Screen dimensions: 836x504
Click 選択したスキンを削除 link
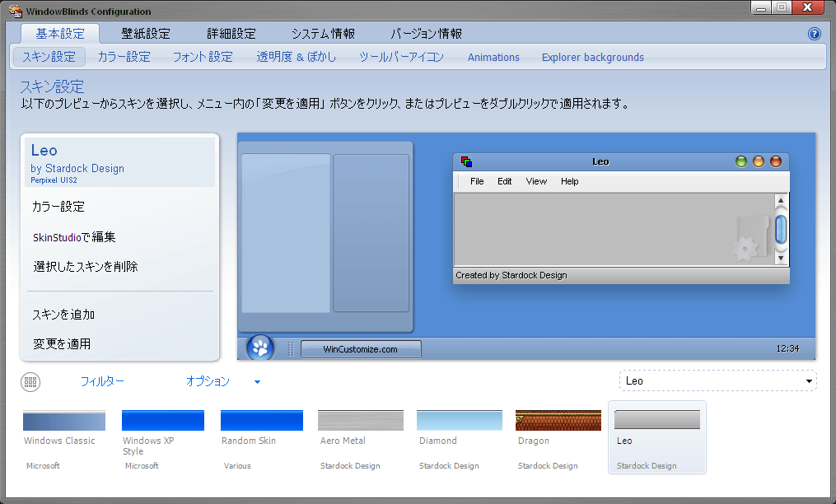(86, 266)
